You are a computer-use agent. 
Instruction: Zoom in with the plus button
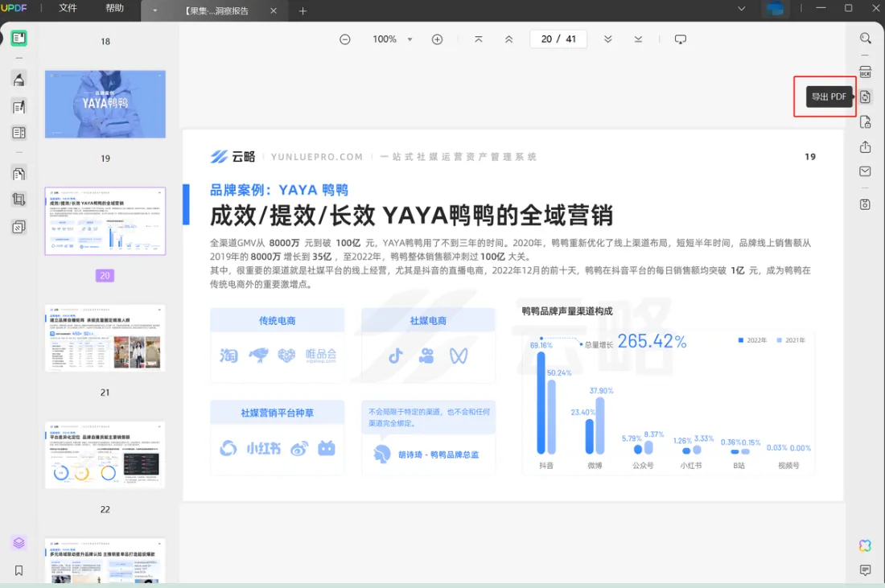[438, 39]
